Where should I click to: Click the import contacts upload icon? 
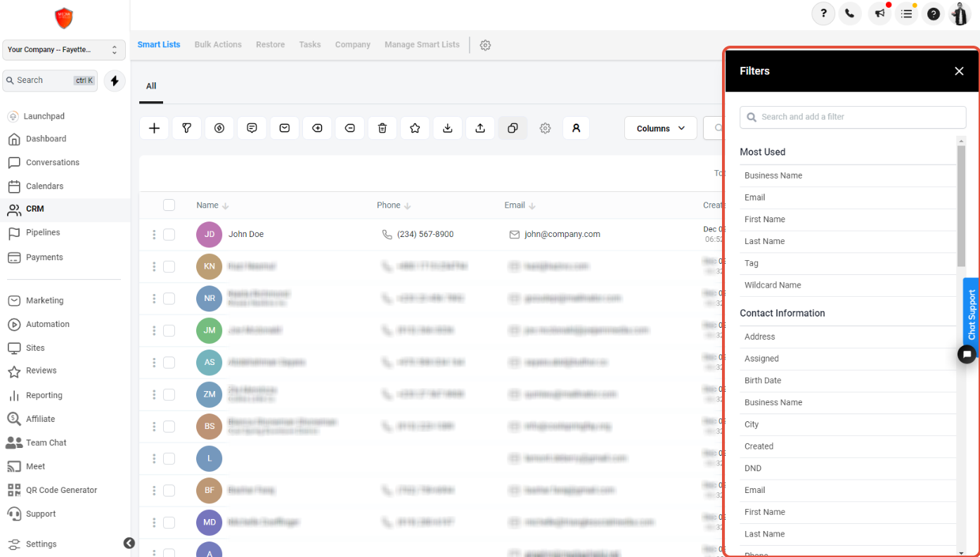coord(480,128)
